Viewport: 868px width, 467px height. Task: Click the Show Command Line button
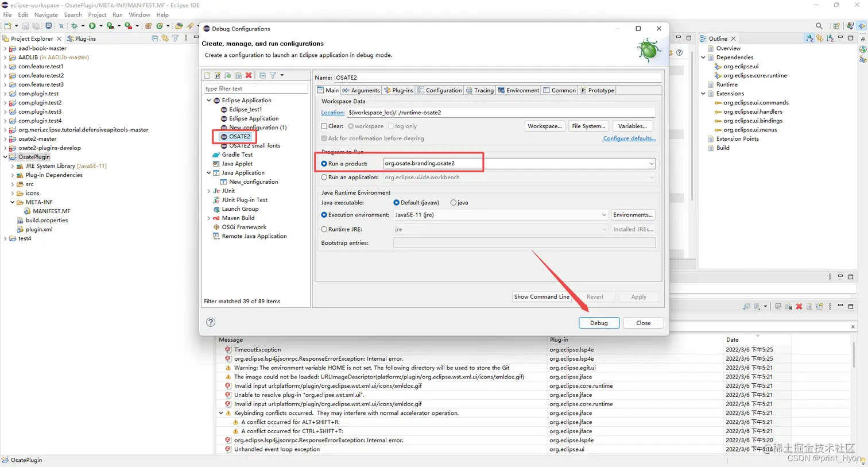[541, 297]
